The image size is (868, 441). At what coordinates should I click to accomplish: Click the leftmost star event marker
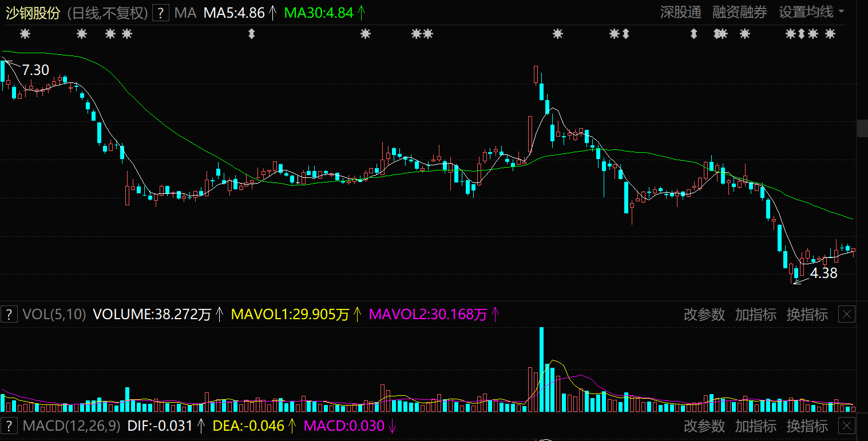tap(25, 34)
